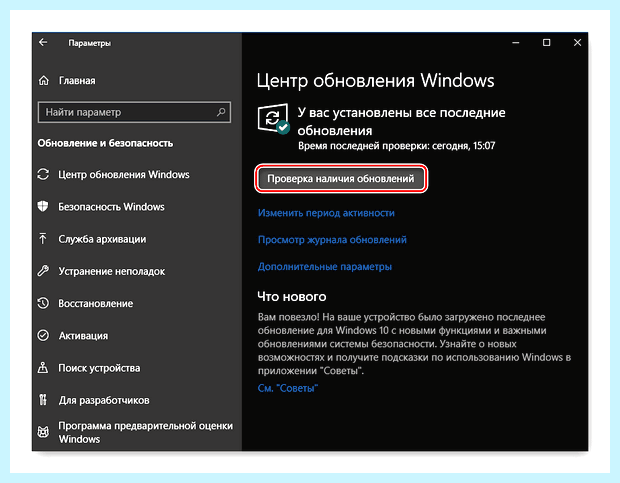Screen dimensions: 620x483
Task: Open Просмотр журнала обновлений link
Action: (x=332, y=240)
